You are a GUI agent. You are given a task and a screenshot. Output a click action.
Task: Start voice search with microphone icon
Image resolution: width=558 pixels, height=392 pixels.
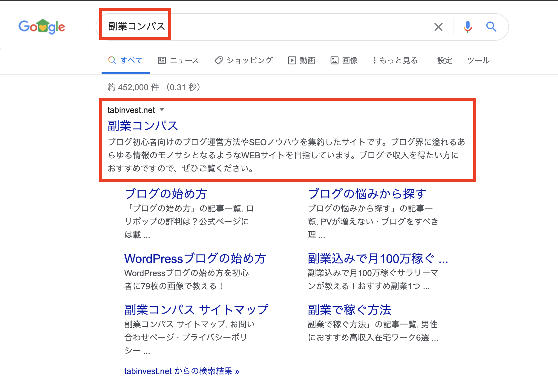[467, 27]
